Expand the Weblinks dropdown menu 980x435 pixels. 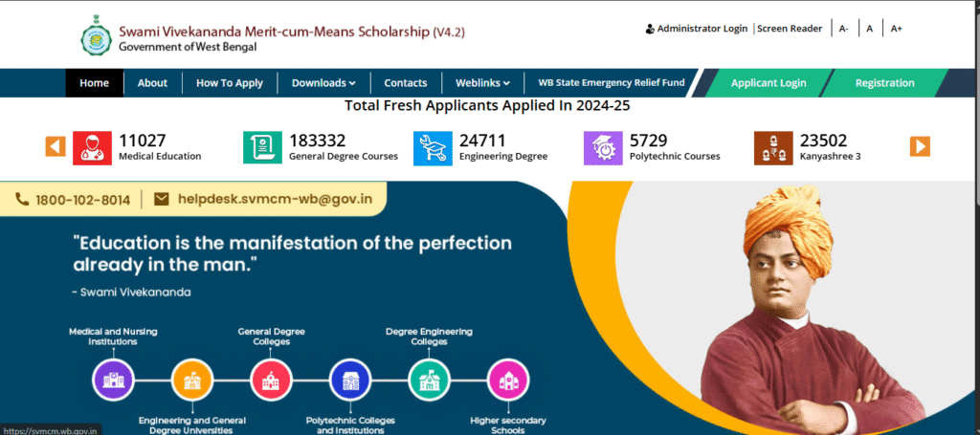[482, 83]
